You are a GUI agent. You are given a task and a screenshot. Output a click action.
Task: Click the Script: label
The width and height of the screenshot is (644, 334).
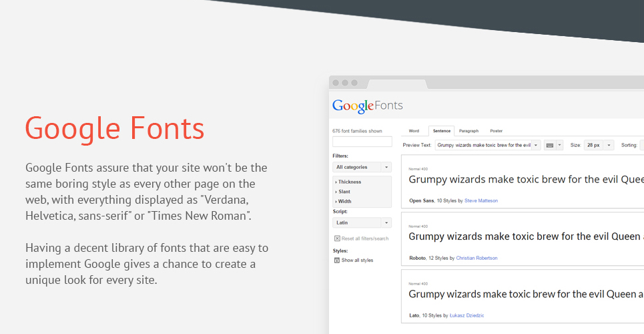pyautogui.click(x=340, y=212)
